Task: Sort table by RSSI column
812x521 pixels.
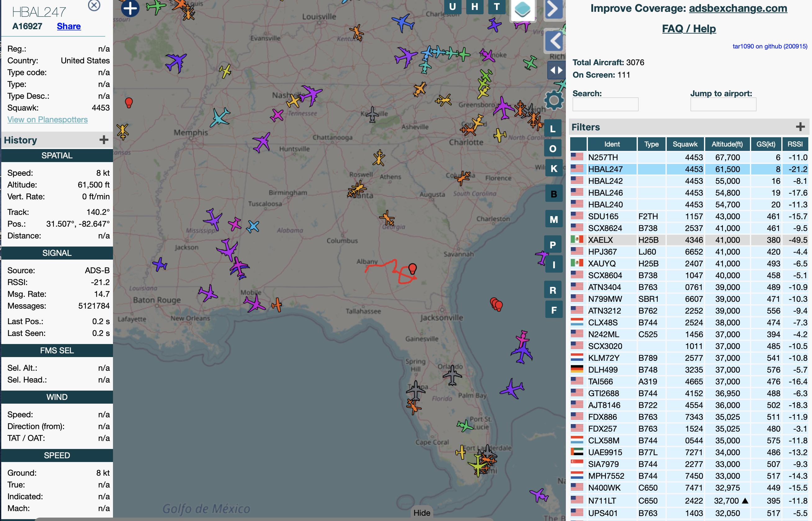Action: [795, 144]
